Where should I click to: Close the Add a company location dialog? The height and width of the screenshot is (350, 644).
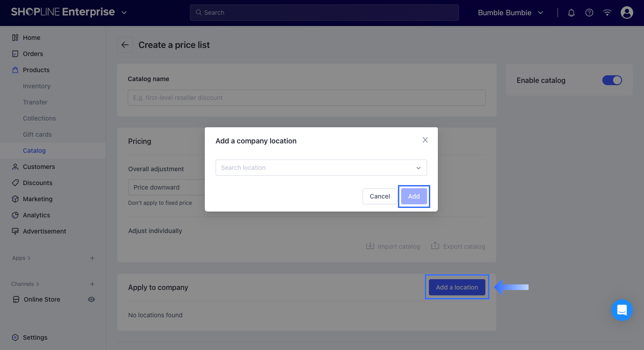pos(425,140)
